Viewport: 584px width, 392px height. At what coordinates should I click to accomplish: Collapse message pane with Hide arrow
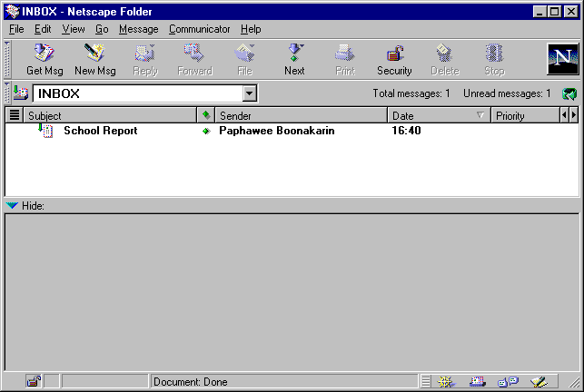[12, 205]
